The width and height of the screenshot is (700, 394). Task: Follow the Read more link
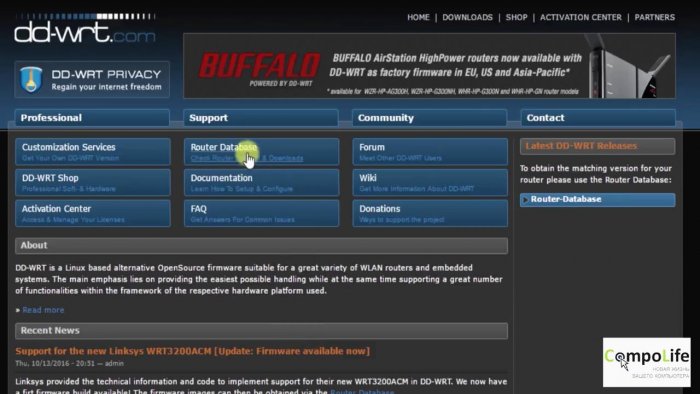tap(43, 310)
